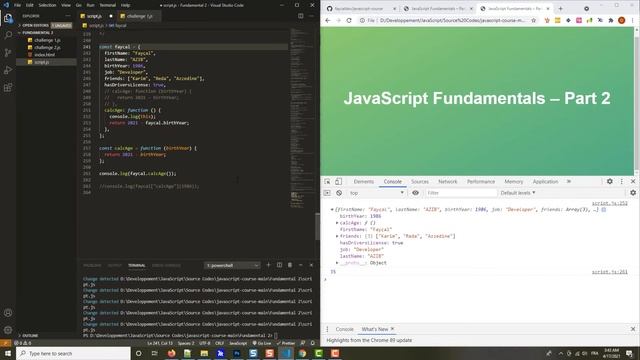Open DevTools settings gear next to the tabs

(610, 182)
